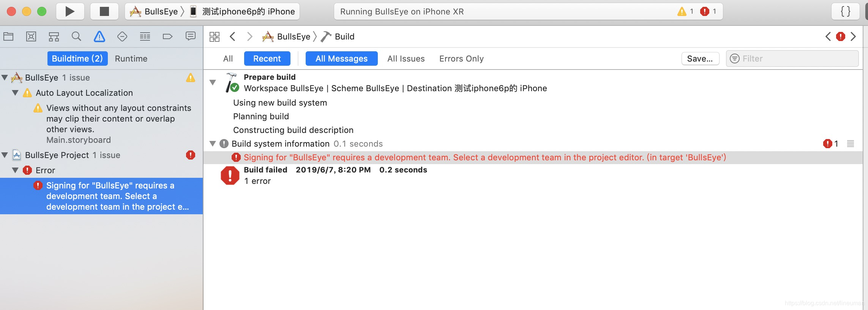This screenshot has width=868, height=310.
Task: Click BullsEye warning triangle badge in navigator
Action: 191,77
